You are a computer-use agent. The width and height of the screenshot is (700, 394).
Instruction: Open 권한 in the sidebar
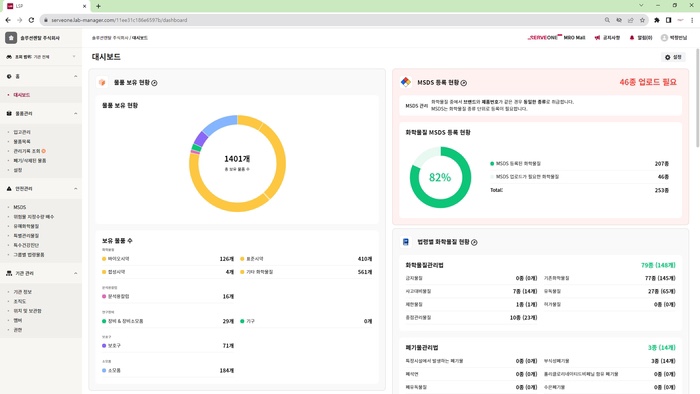point(17,330)
